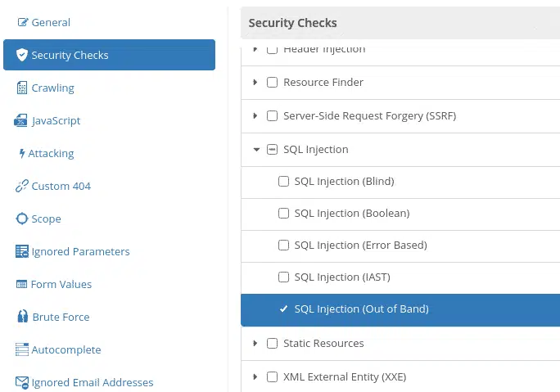Toggle the Static Resources checkbox
This screenshot has height=392, width=560.
[x=272, y=344]
